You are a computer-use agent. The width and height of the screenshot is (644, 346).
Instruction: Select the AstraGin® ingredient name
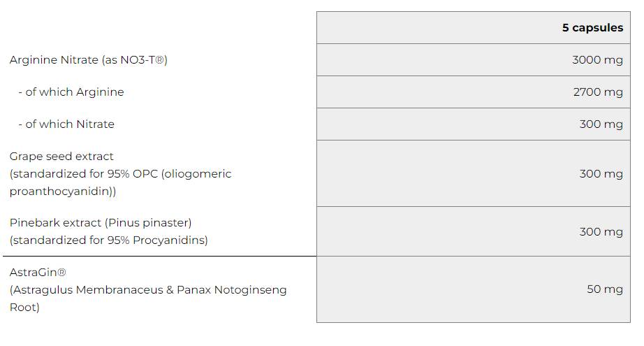coord(38,273)
